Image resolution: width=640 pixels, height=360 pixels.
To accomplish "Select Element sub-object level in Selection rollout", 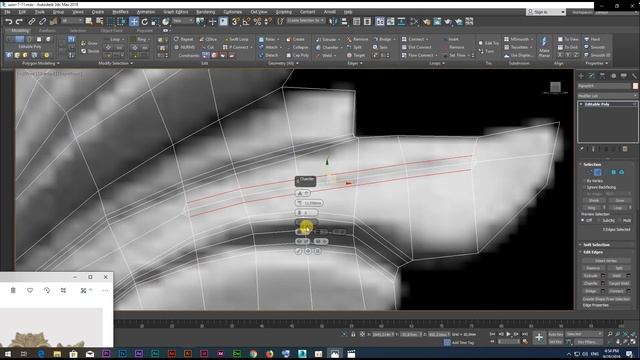I will [622, 172].
